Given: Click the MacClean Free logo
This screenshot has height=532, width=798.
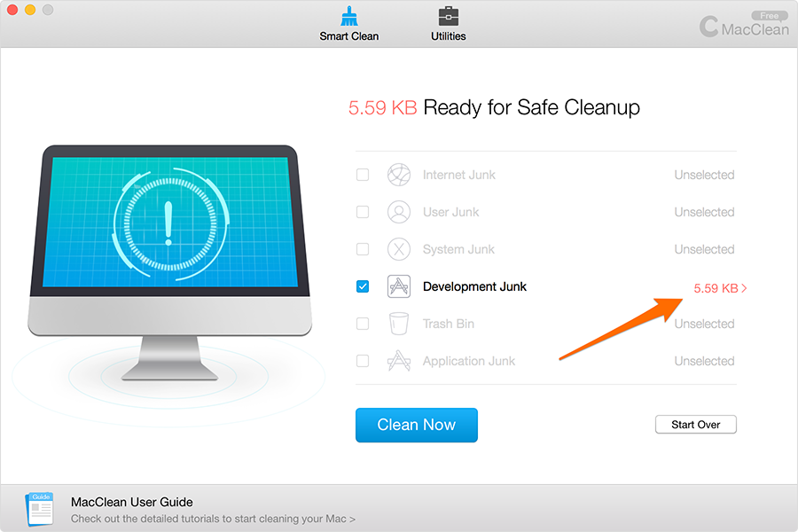Looking at the screenshot, I should coord(744,25).
